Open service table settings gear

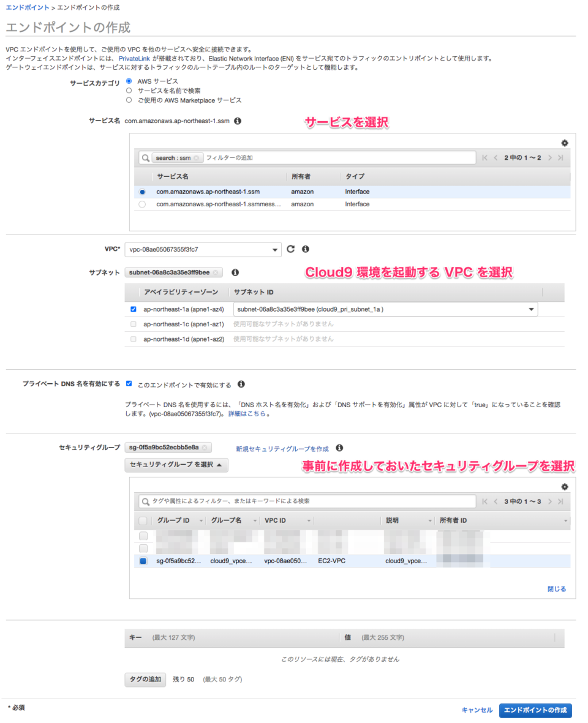[x=565, y=143]
